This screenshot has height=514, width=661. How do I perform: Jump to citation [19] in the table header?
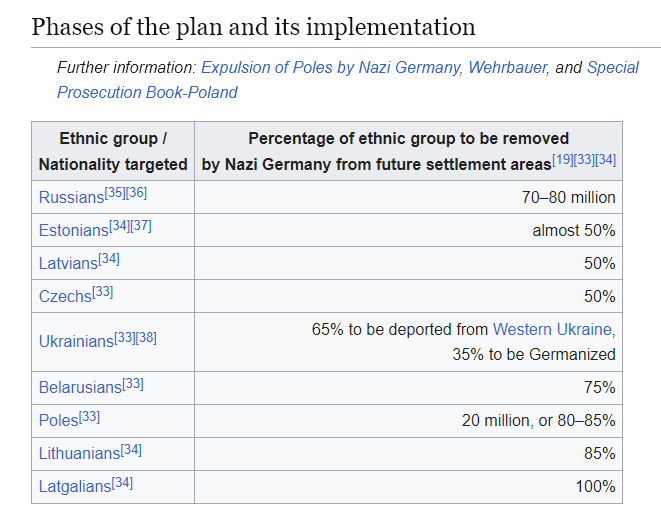[562, 158]
